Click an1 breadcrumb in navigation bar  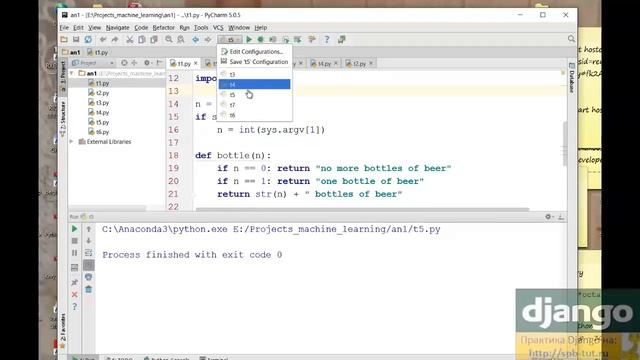pyautogui.click(x=71, y=52)
